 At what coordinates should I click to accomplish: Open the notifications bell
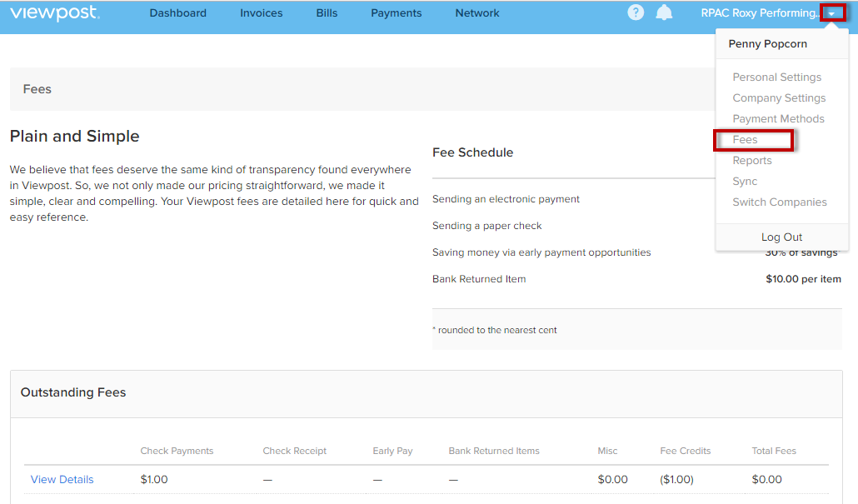tap(664, 12)
